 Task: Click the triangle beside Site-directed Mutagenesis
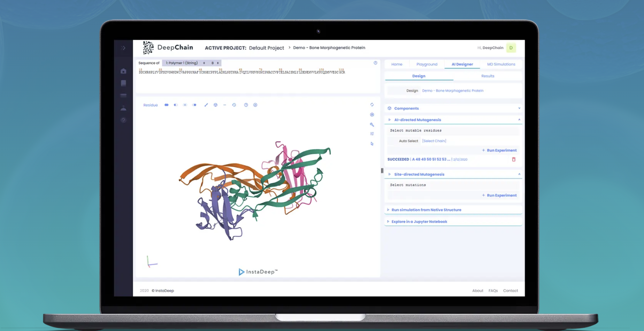click(389, 174)
